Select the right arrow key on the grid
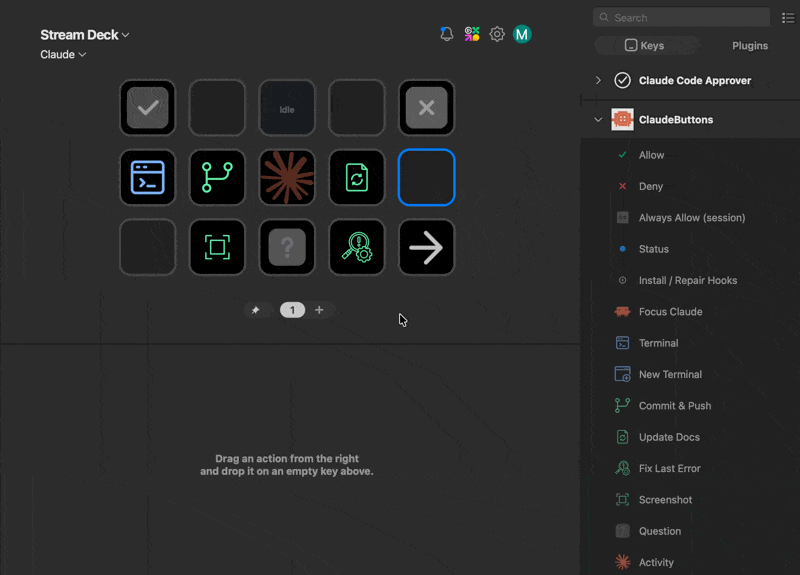The width and height of the screenshot is (800, 575). [x=427, y=247]
